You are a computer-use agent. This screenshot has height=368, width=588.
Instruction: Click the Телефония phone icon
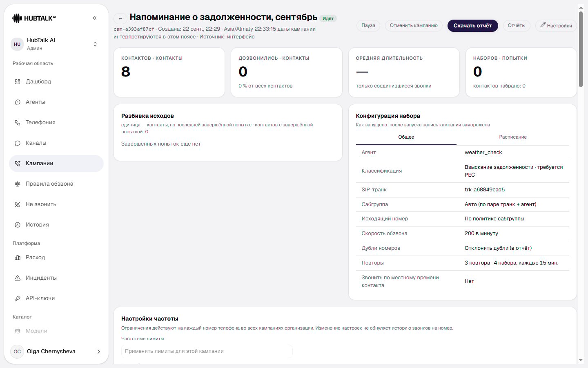18,123
